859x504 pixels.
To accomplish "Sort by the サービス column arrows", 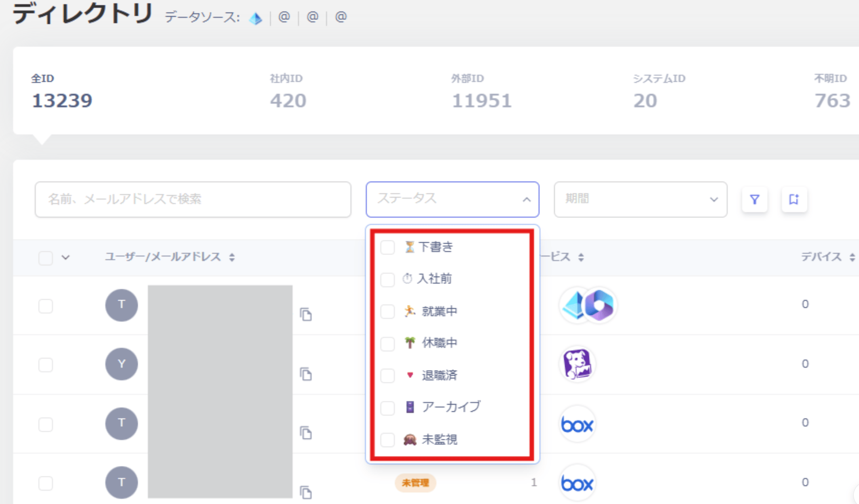I will pyautogui.click(x=581, y=257).
